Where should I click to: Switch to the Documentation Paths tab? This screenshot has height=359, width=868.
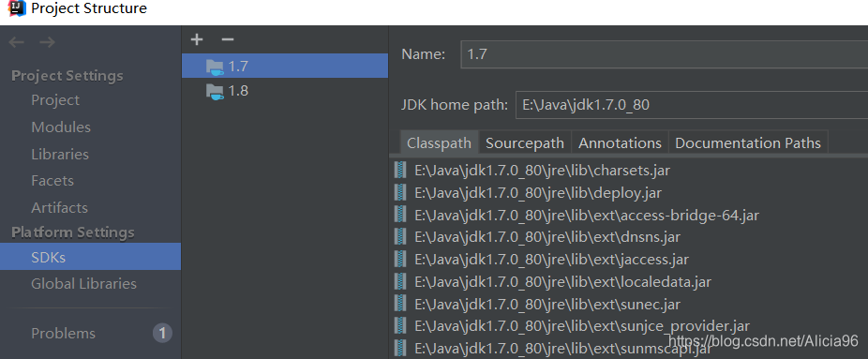748,142
